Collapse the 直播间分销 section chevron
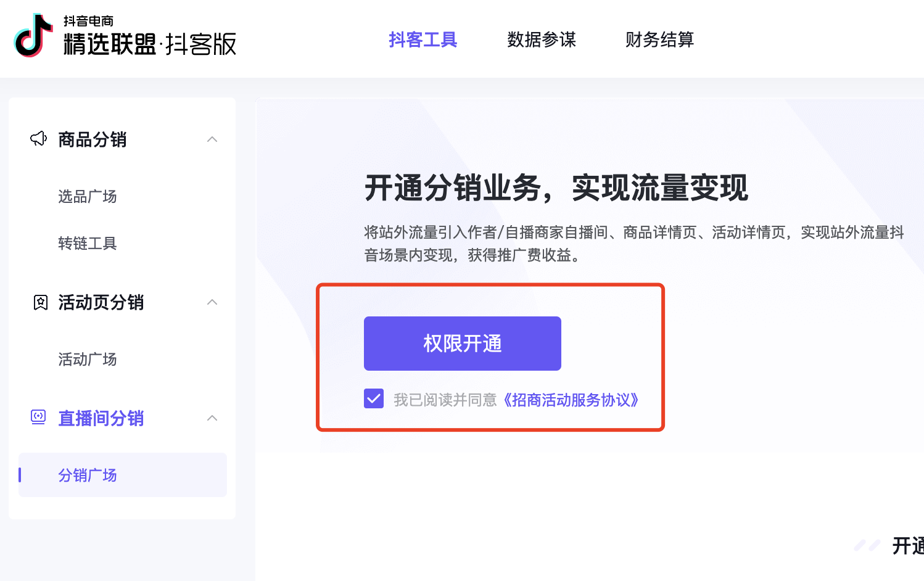 click(x=212, y=418)
